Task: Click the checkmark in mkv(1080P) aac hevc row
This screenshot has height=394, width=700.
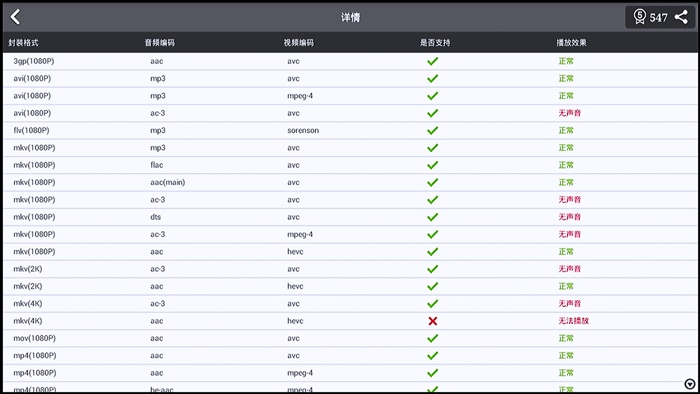Action: pos(433,252)
